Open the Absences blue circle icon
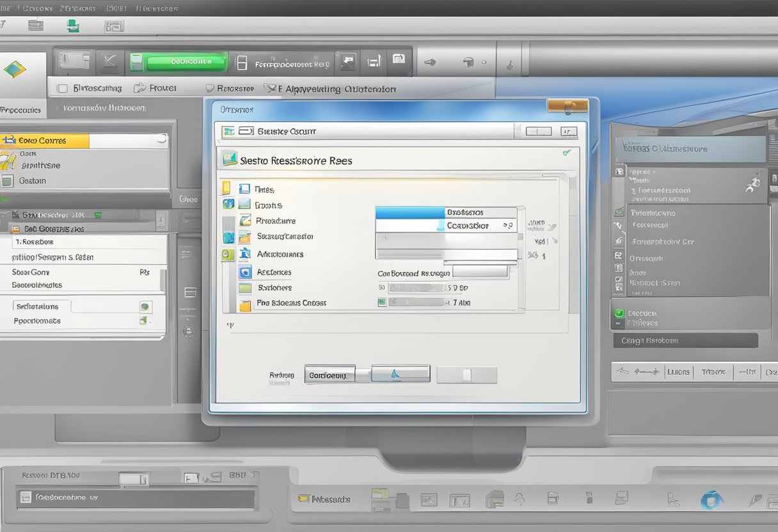Viewport: 778px width, 532px height. (244, 272)
